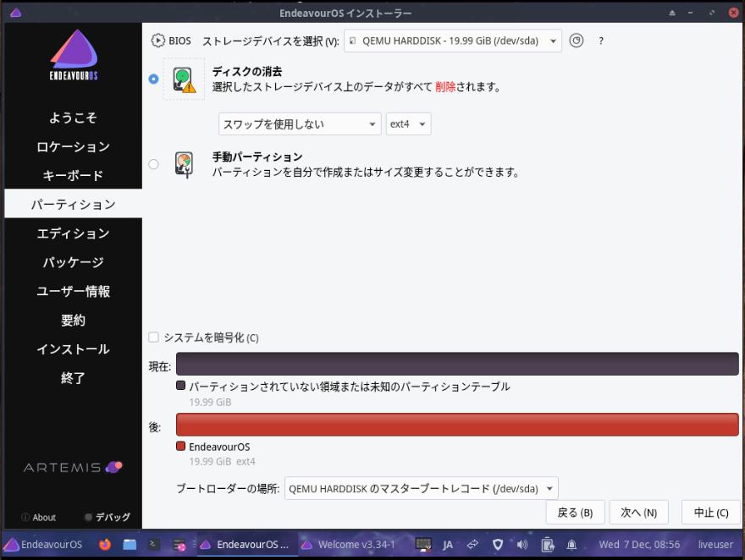Click the circular refresh icon beside the storage device dropdown
This screenshot has width=745, height=560.
coord(577,41)
